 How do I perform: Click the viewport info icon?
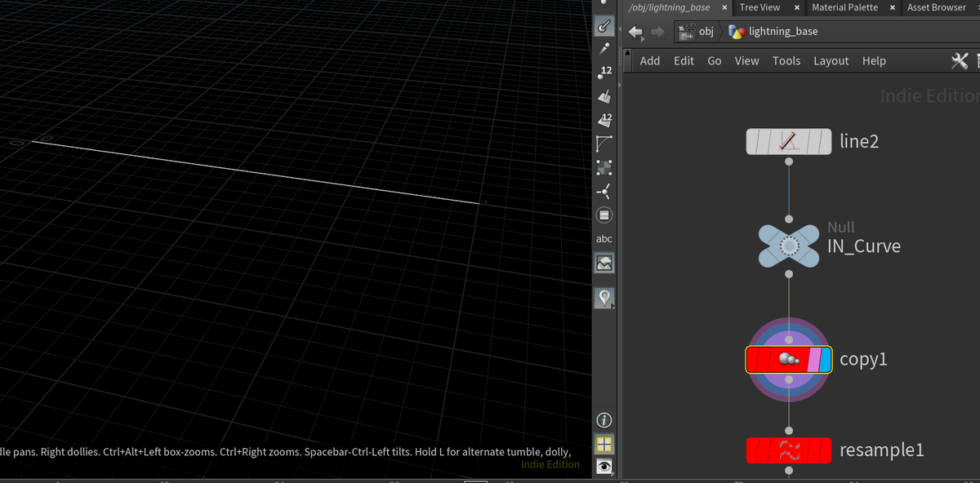(x=604, y=420)
